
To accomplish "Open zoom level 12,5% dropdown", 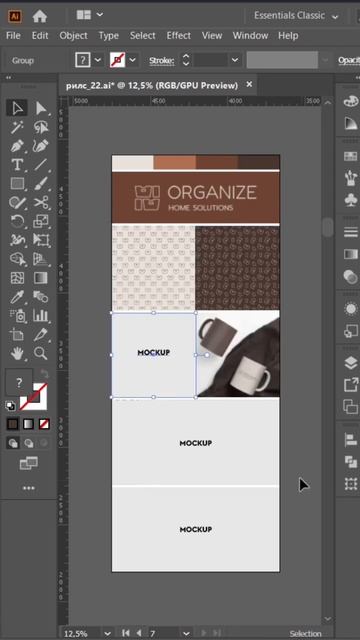I will coord(107,634).
